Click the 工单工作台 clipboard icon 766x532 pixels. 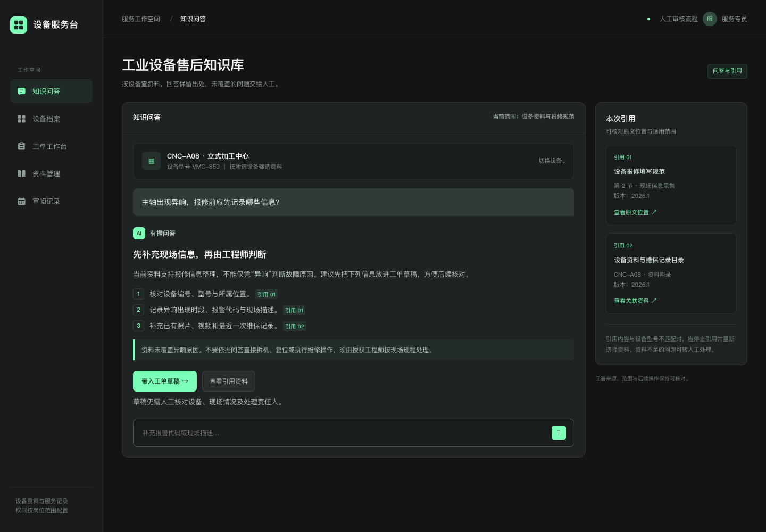coord(21,146)
